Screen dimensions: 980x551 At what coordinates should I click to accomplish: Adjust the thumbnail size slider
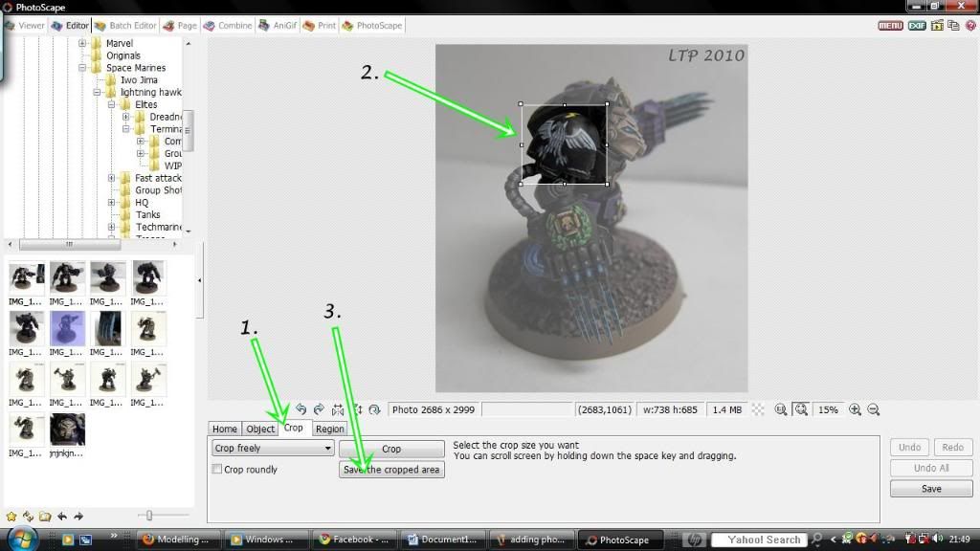[148, 516]
